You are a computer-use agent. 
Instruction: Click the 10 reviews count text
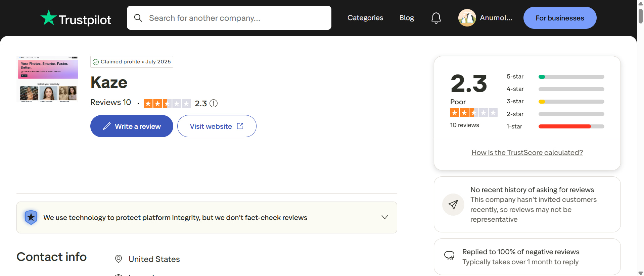click(464, 125)
